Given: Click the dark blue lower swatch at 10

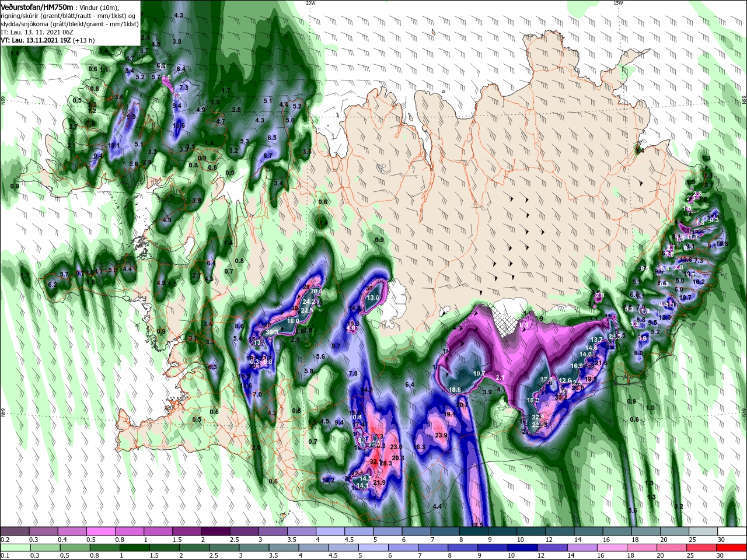Looking at the screenshot, I should tap(523, 547).
